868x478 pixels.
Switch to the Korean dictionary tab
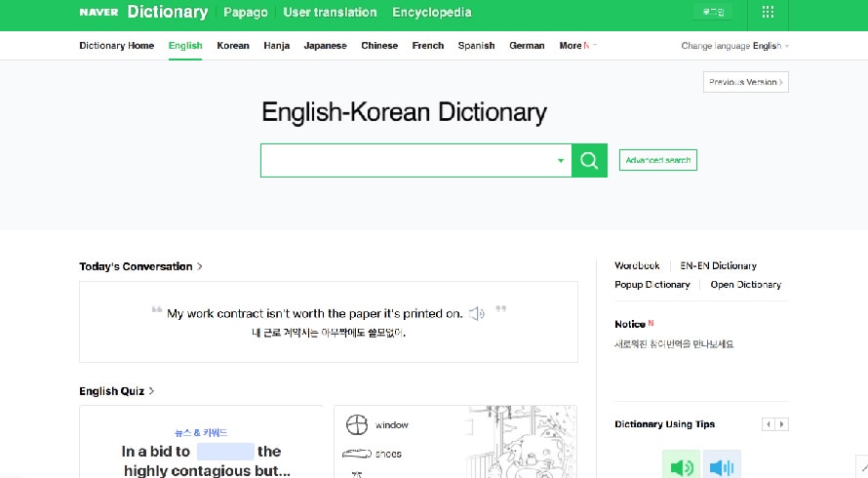[x=233, y=46]
